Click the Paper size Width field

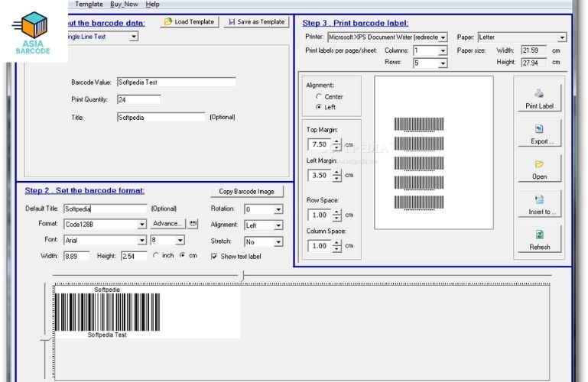pyautogui.click(x=534, y=50)
